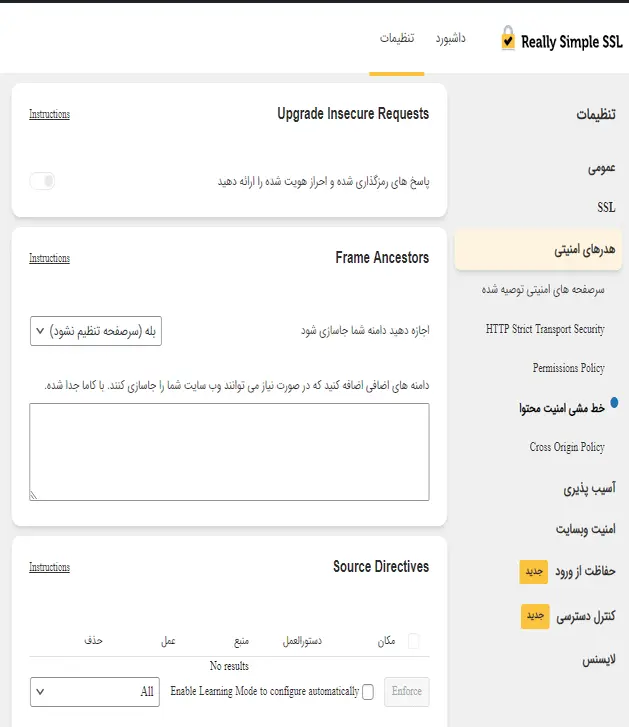Screen dimensions: 629x727
Task: Select Permissions Policy in the sidebar
Action: (x=569, y=368)
